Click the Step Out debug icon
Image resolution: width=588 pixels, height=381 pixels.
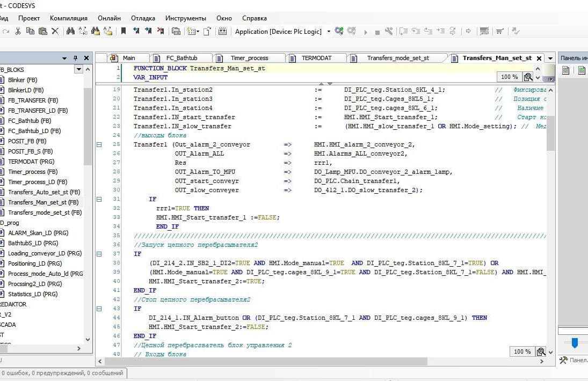point(429,32)
